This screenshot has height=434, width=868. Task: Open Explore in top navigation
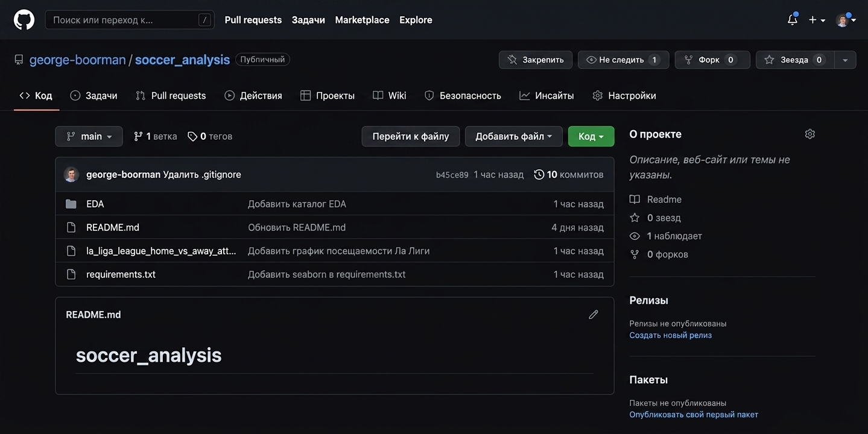(416, 20)
